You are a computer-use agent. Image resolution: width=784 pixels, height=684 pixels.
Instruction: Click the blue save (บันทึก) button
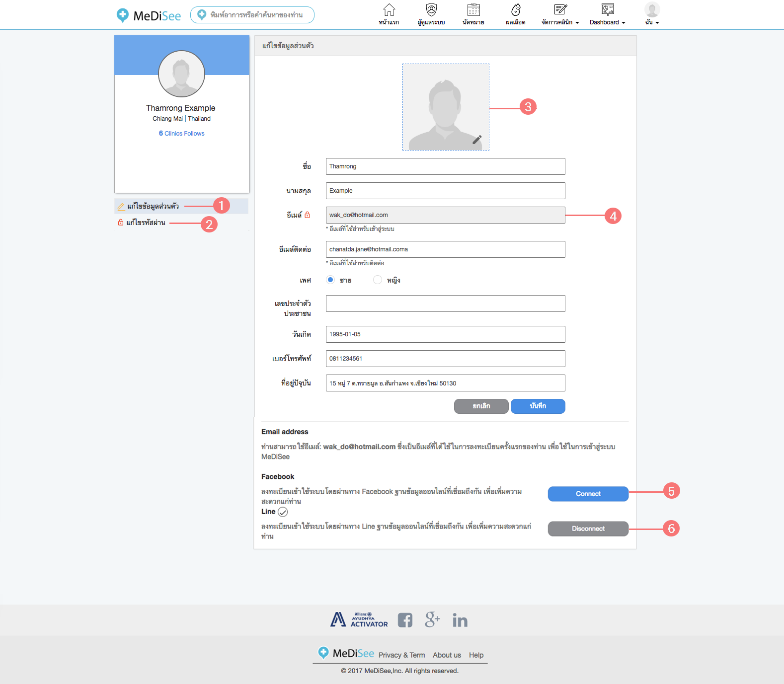click(x=538, y=406)
